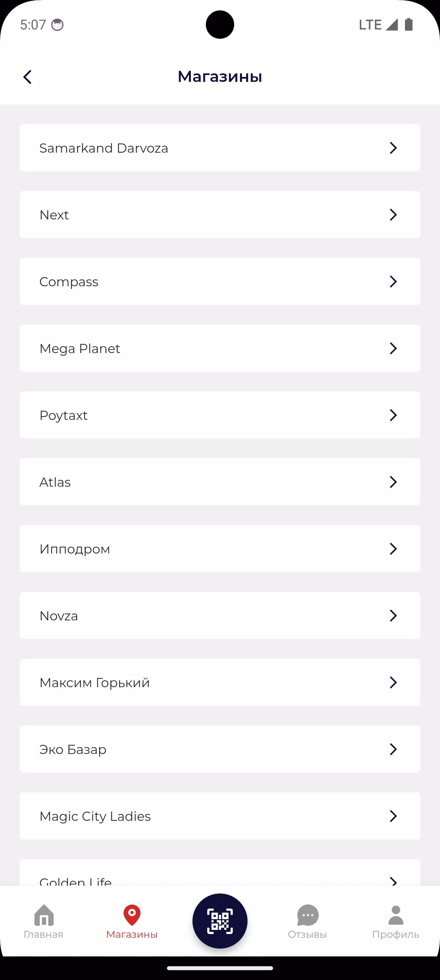
Task: Open the Профиль person icon
Action: click(x=395, y=915)
